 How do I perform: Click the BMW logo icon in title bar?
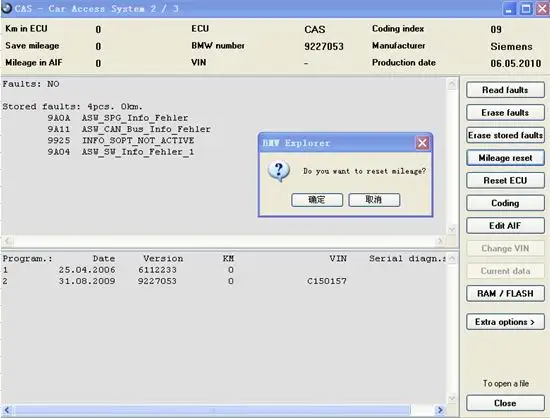point(6,7)
